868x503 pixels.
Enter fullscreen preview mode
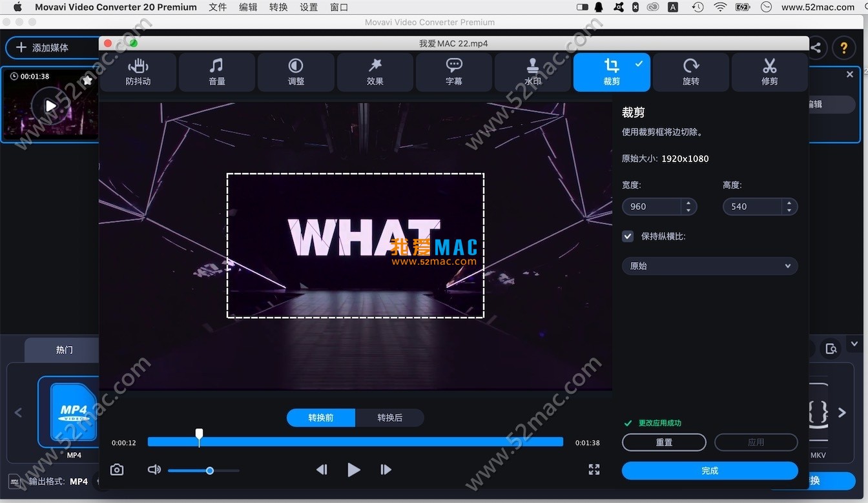(594, 469)
